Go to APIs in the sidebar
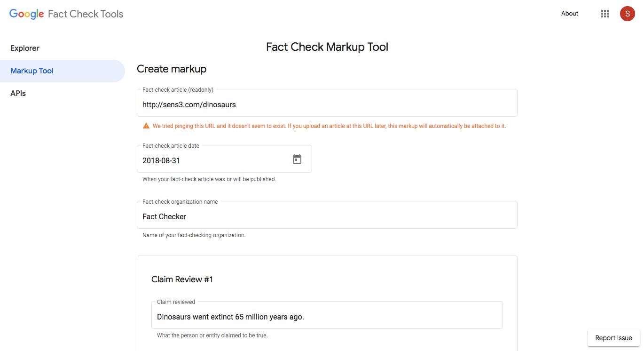Screen dimensions: 644x351 pyautogui.click(x=18, y=94)
